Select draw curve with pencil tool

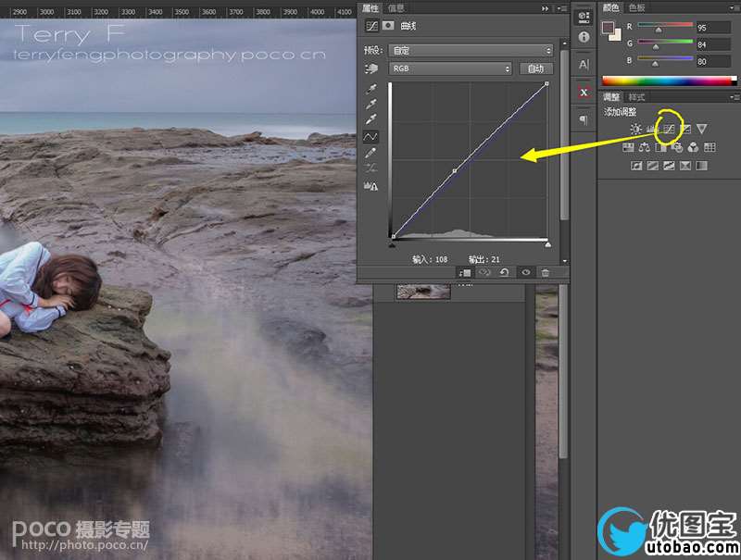pos(371,153)
